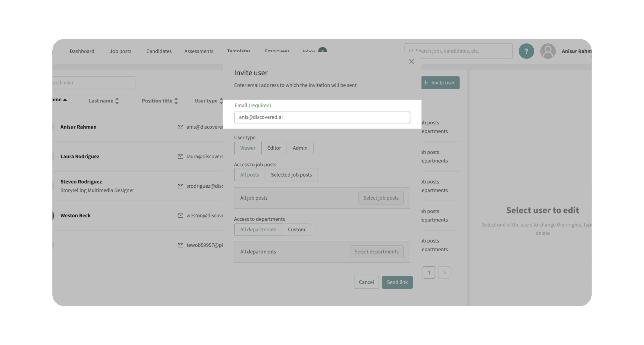Select the Editor user type
Viewport: 644px width, 345px height.
point(274,148)
